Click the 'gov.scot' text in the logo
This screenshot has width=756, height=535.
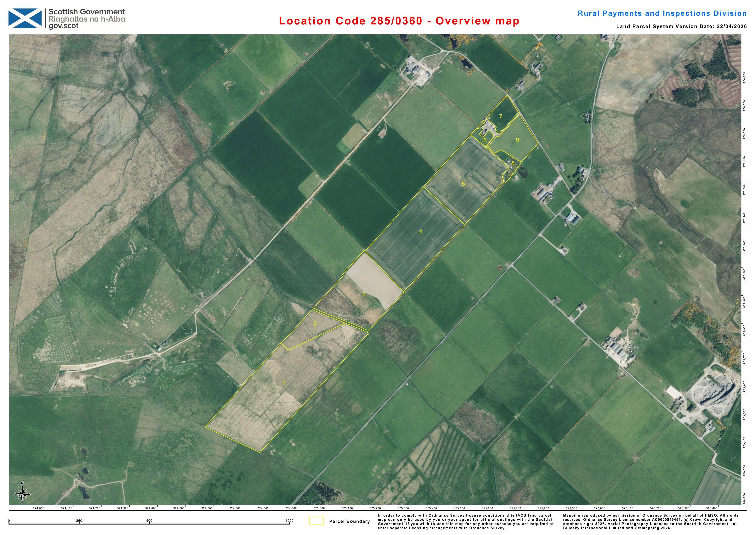pos(63,26)
